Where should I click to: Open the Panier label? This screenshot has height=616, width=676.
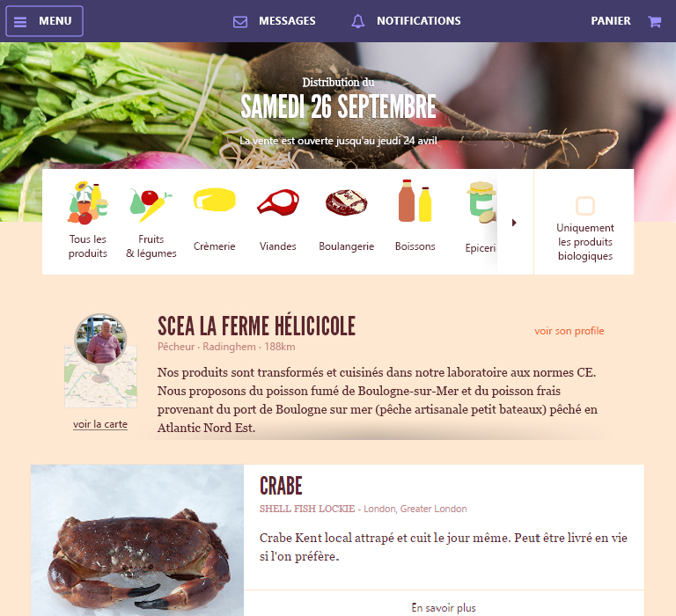pos(611,21)
